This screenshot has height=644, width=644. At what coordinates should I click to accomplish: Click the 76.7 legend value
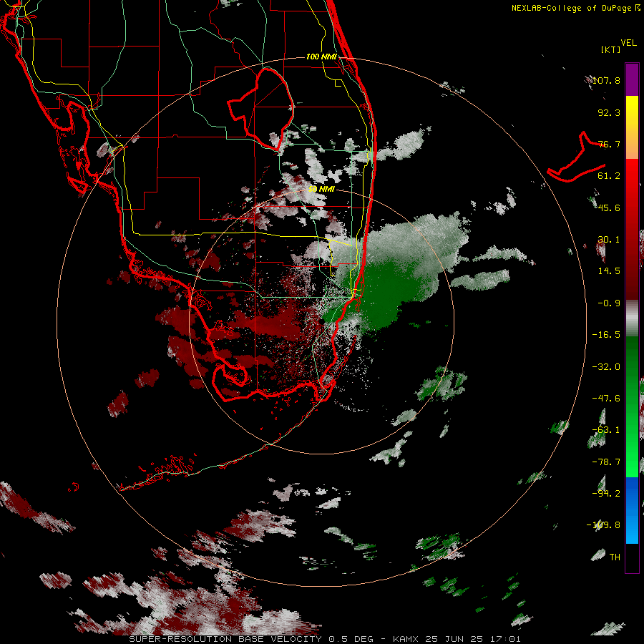[x=609, y=144]
